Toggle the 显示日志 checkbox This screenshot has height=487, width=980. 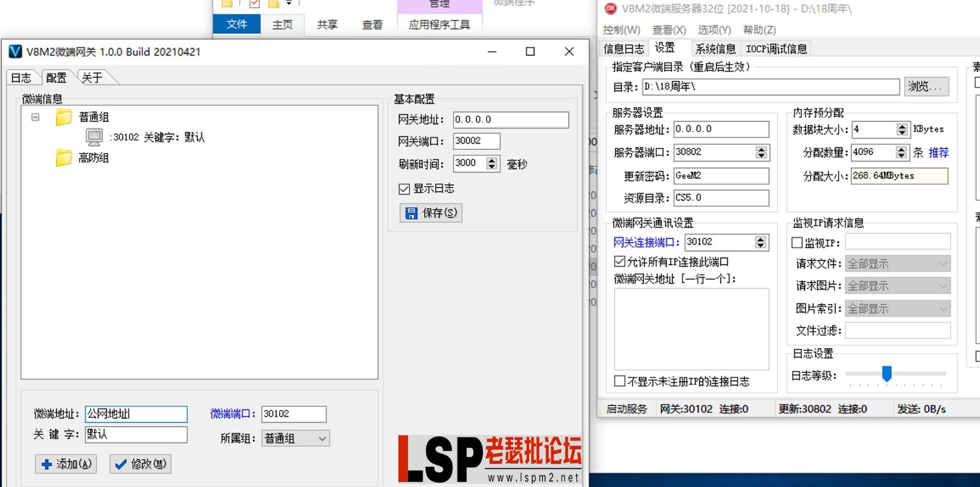404,189
